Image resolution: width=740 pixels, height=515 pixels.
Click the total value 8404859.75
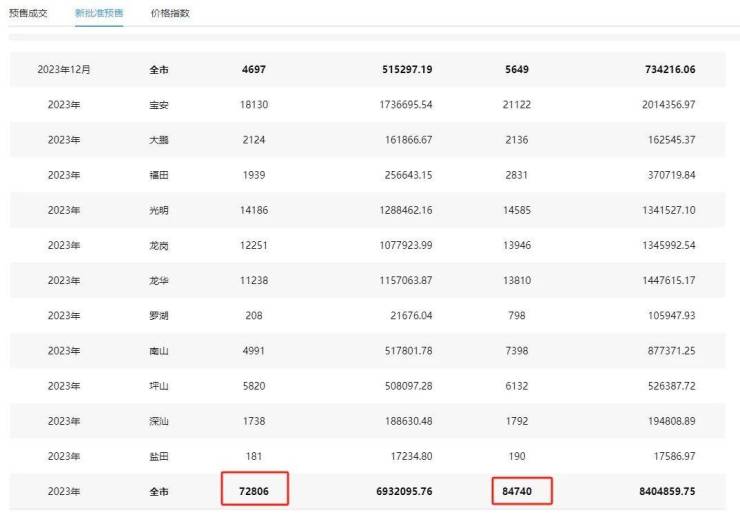coord(667,491)
